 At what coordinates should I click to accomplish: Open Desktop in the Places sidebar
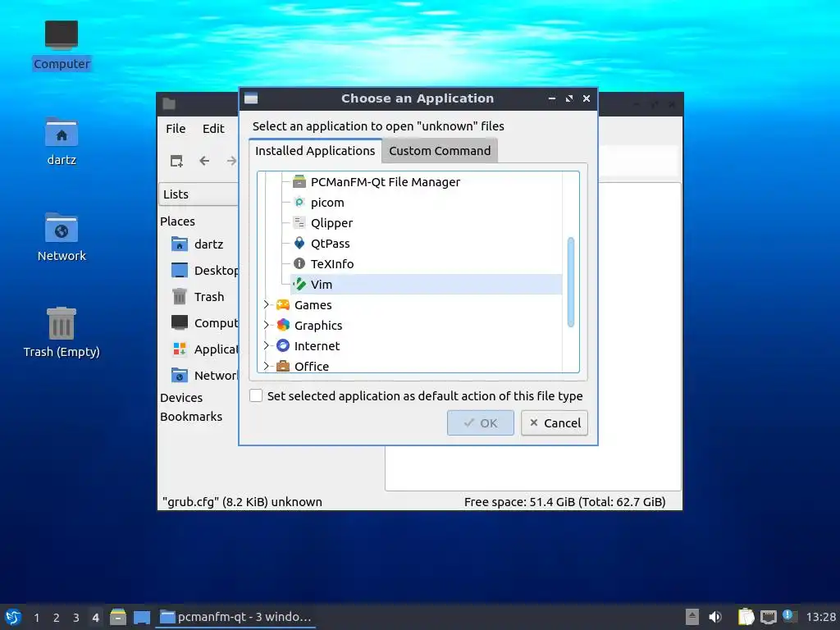click(203, 271)
